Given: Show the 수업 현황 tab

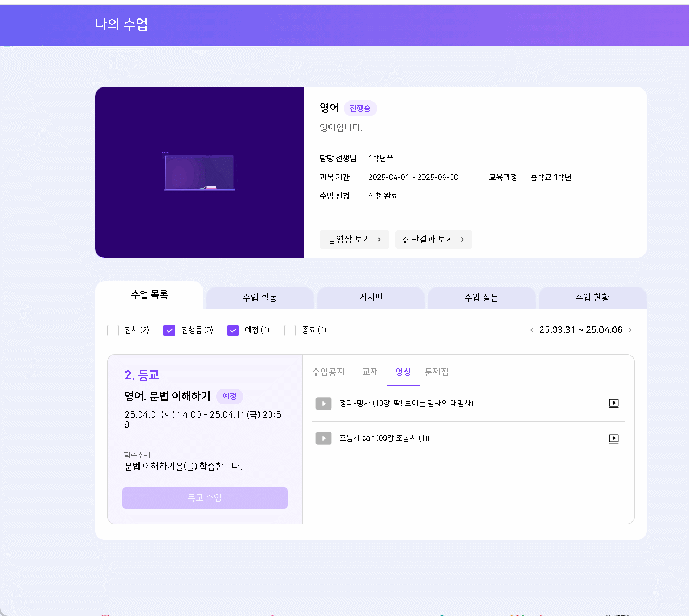Looking at the screenshot, I should coord(592,298).
